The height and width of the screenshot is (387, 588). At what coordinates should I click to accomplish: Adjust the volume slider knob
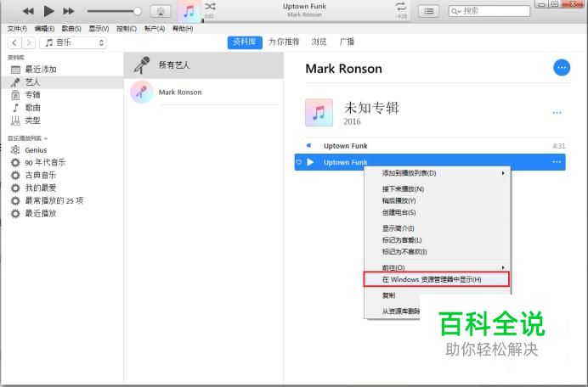(138, 11)
